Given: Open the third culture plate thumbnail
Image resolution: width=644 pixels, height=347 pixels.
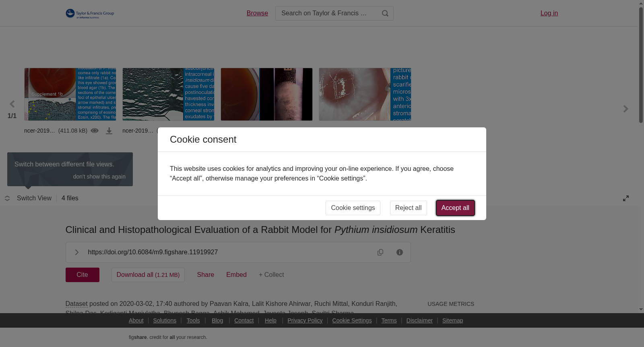Looking at the screenshot, I should [266, 94].
